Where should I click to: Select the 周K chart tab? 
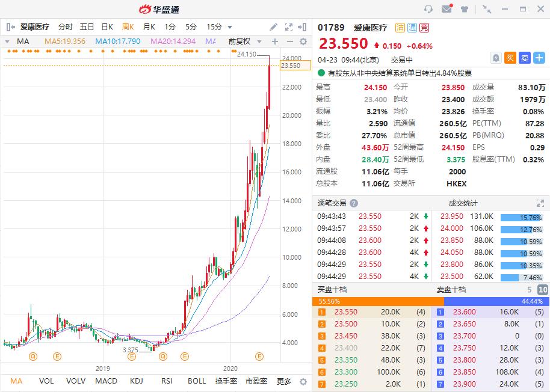(x=128, y=27)
